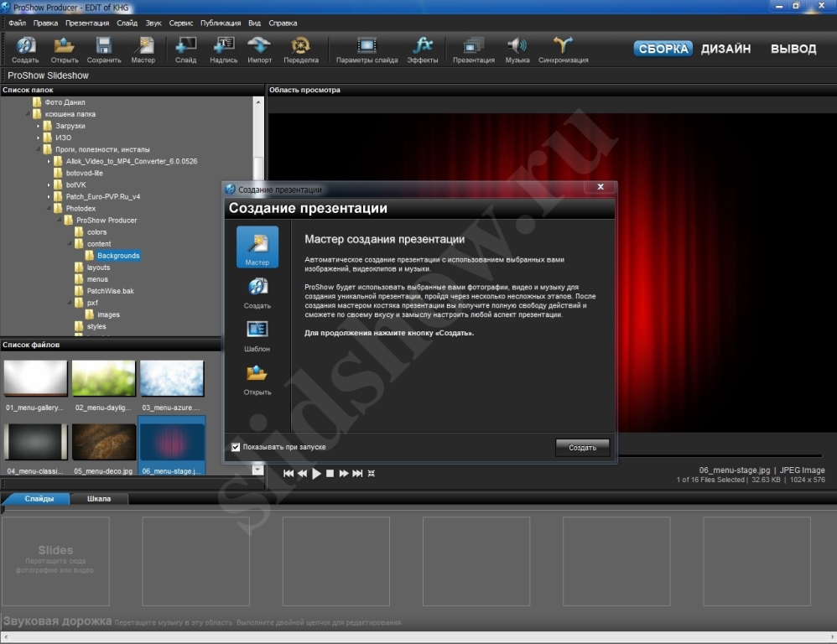The height and width of the screenshot is (644, 837).
Task: Select 01_menu-gallery thumbnail
Action: (x=36, y=379)
